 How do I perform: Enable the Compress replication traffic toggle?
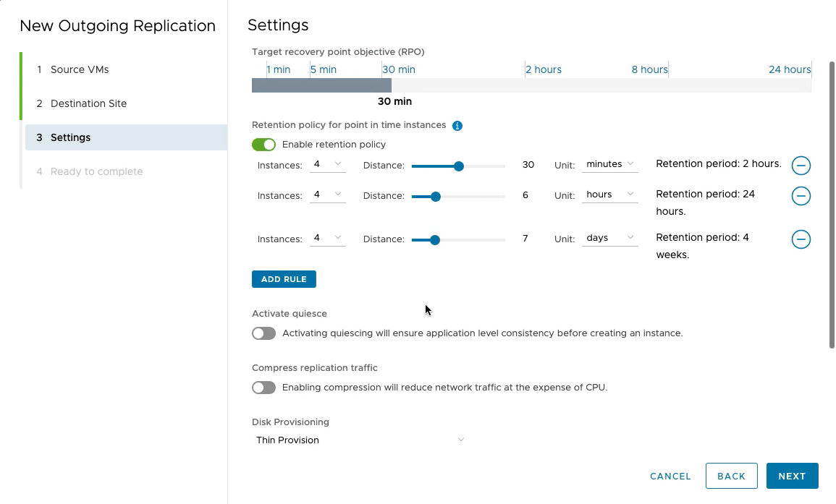[x=263, y=388]
